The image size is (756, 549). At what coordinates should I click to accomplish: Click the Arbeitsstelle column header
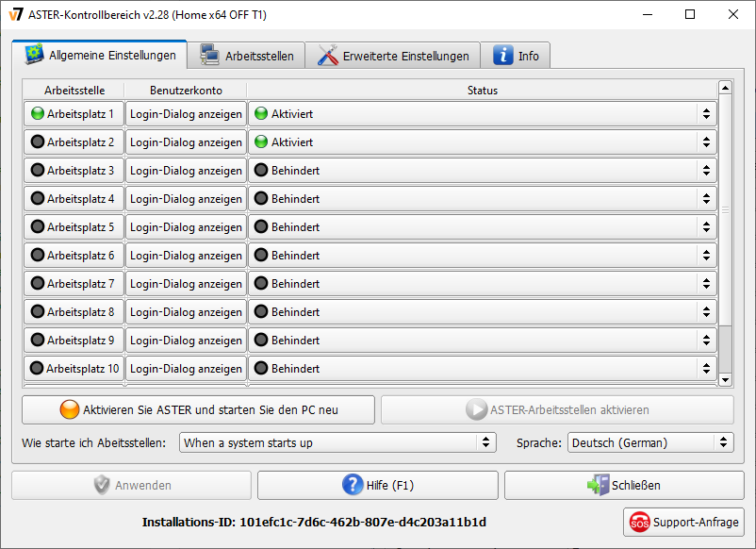74,91
